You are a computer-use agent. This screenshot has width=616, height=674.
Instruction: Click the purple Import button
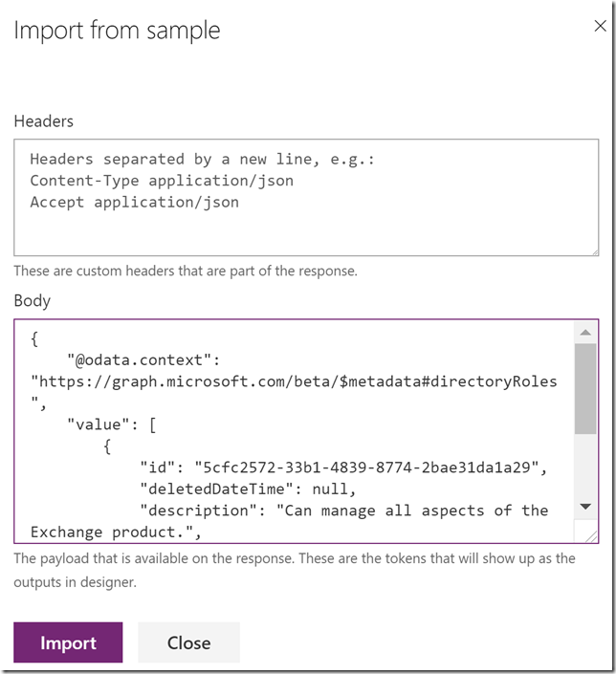pos(68,642)
